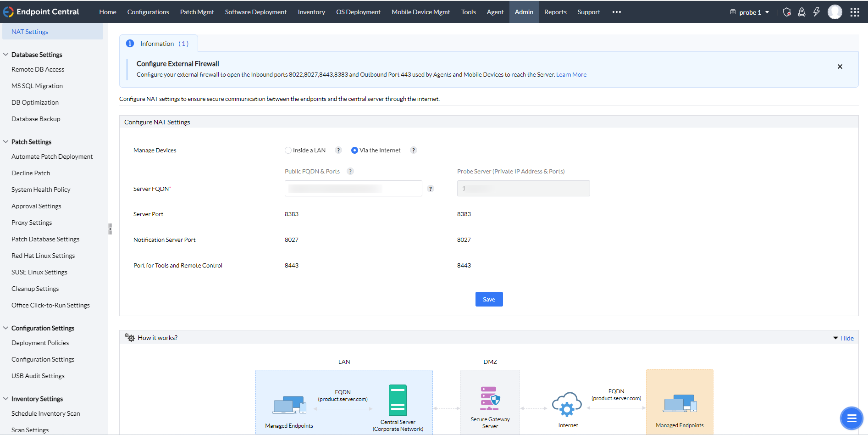Viewport: 868px width, 435px height.
Task: Open help for Public FQDN & Ports
Action: pos(350,172)
